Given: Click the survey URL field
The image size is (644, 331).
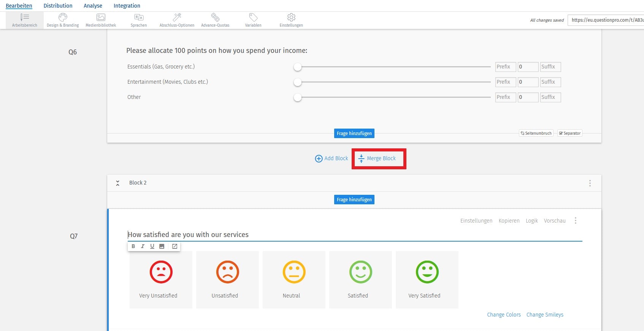Looking at the screenshot, I should pyautogui.click(x=606, y=20).
